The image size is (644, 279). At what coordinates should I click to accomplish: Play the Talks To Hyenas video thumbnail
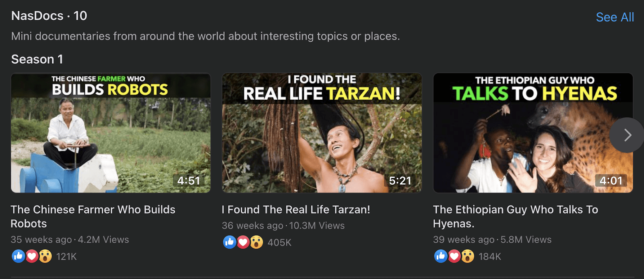tap(523, 133)
